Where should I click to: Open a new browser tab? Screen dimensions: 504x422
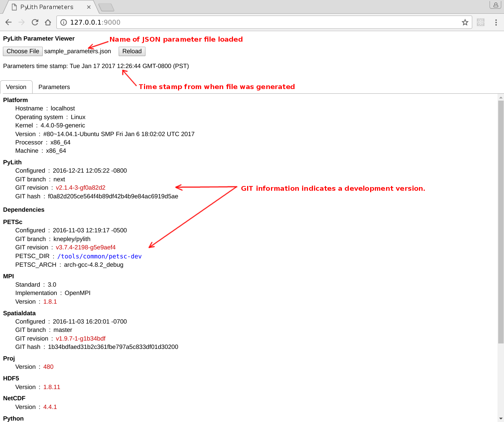point(106,7)
